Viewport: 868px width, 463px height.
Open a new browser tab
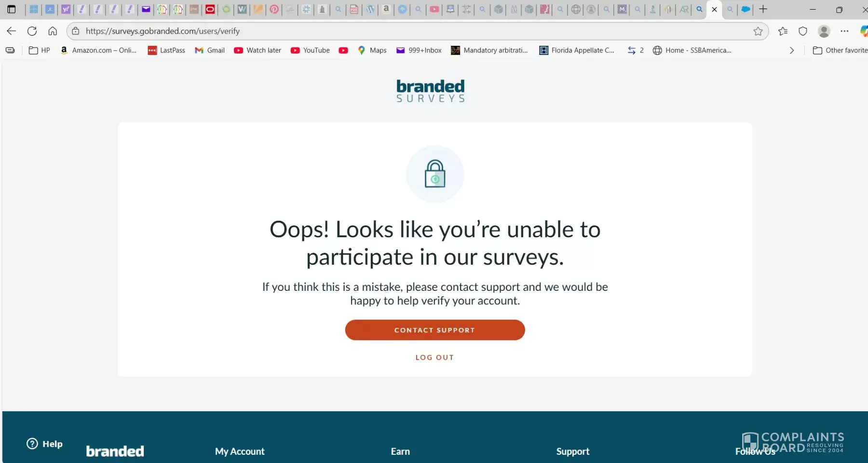click(763, 9)
